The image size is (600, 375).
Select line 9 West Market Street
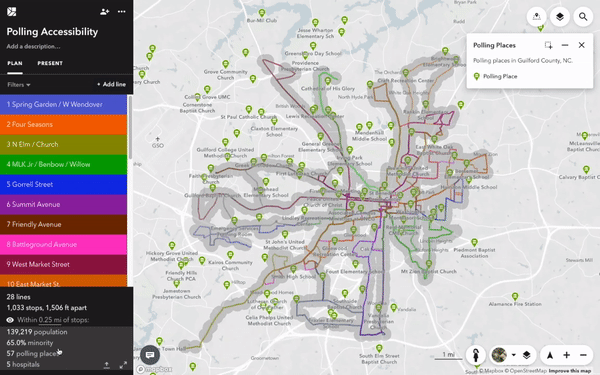63,264
